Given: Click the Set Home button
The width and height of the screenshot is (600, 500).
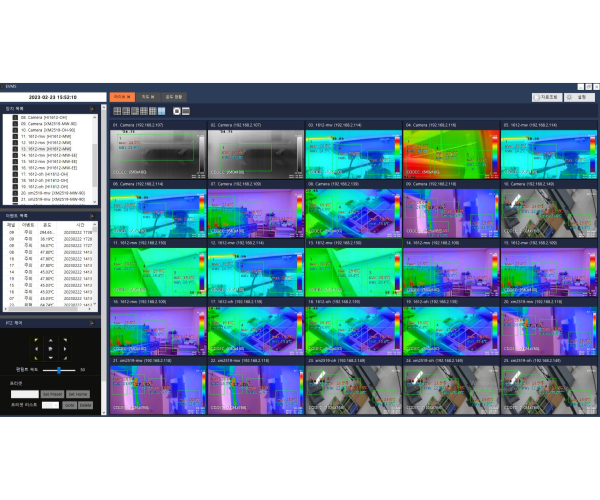Looking at the screenshot, I should coord(78,394).
